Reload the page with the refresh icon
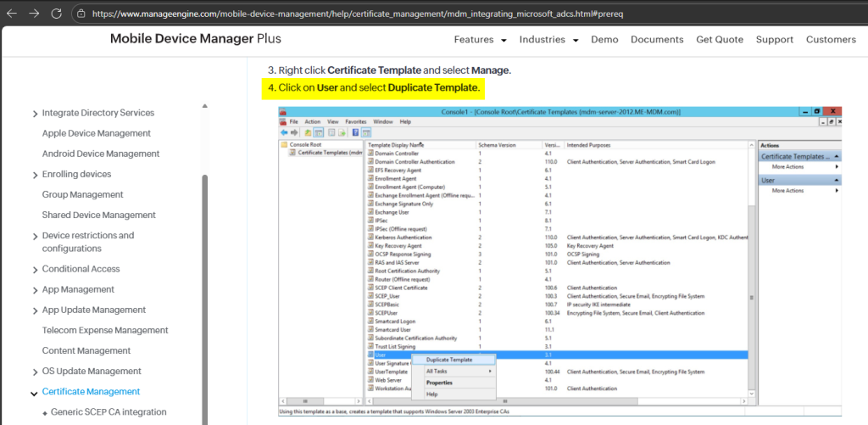This screenshot has height=425, width=868. coord(57,14)
